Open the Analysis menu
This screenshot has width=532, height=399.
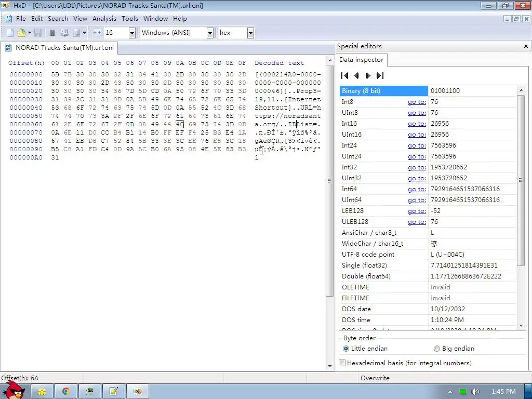tap(104, 19)
